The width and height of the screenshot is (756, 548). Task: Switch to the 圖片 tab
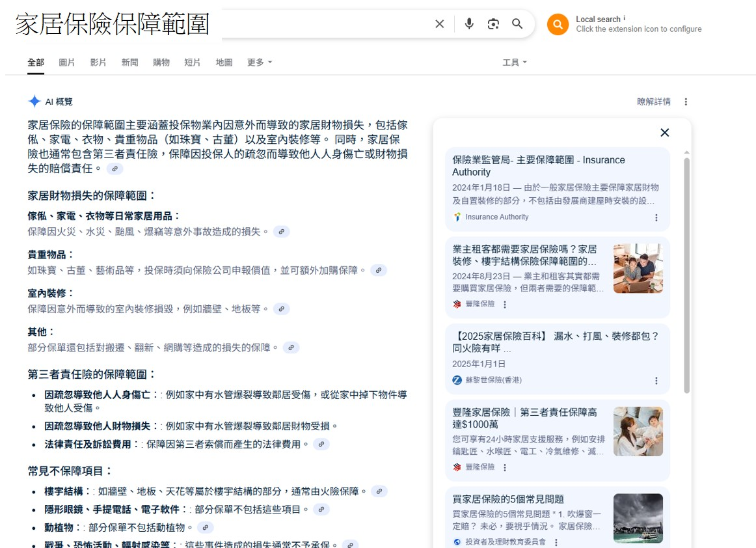67,62
